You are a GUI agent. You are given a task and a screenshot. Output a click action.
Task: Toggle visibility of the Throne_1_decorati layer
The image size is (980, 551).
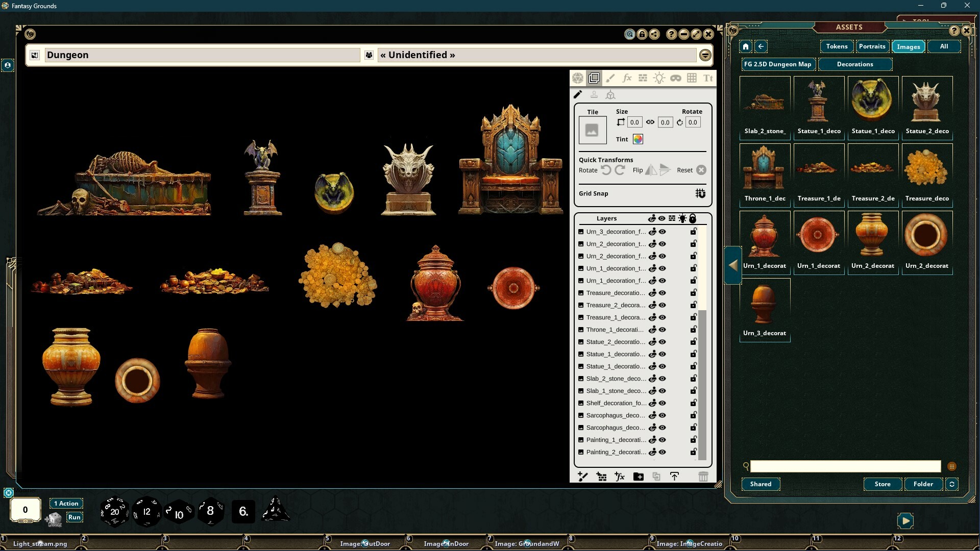[662, 330]
